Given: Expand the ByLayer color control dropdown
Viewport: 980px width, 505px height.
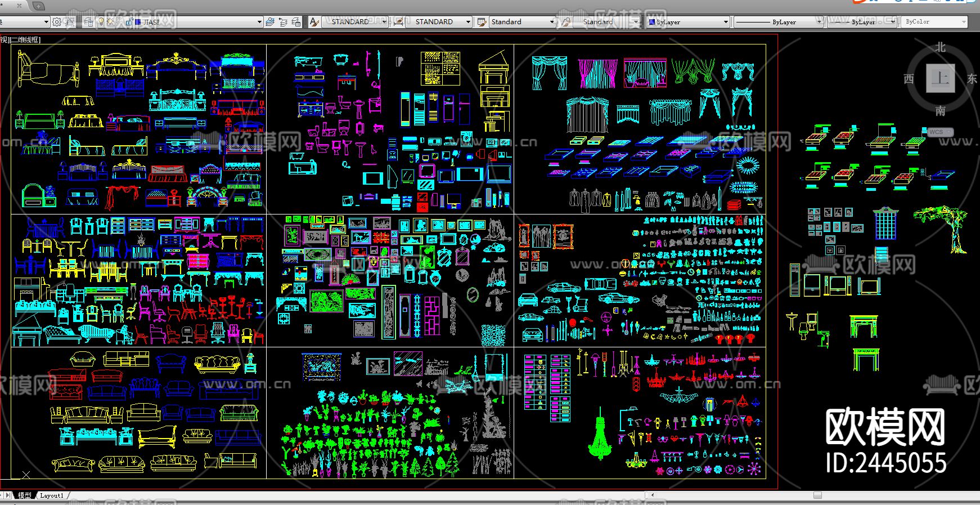Looking at the screenshot, I should click(726, 22).
